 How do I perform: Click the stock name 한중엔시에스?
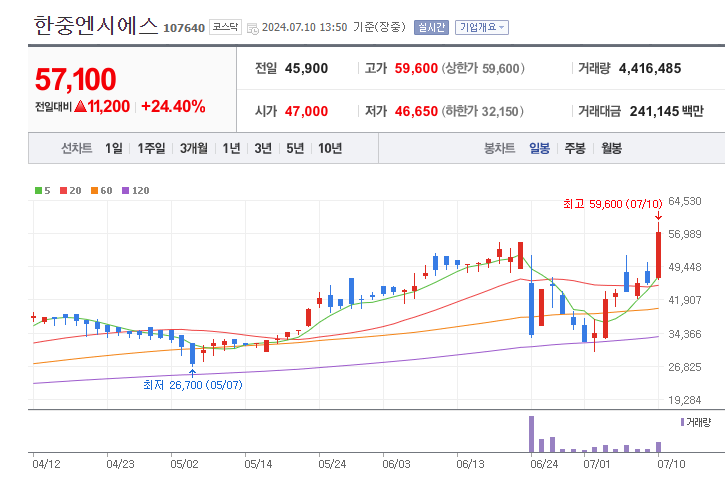[96, 25]
